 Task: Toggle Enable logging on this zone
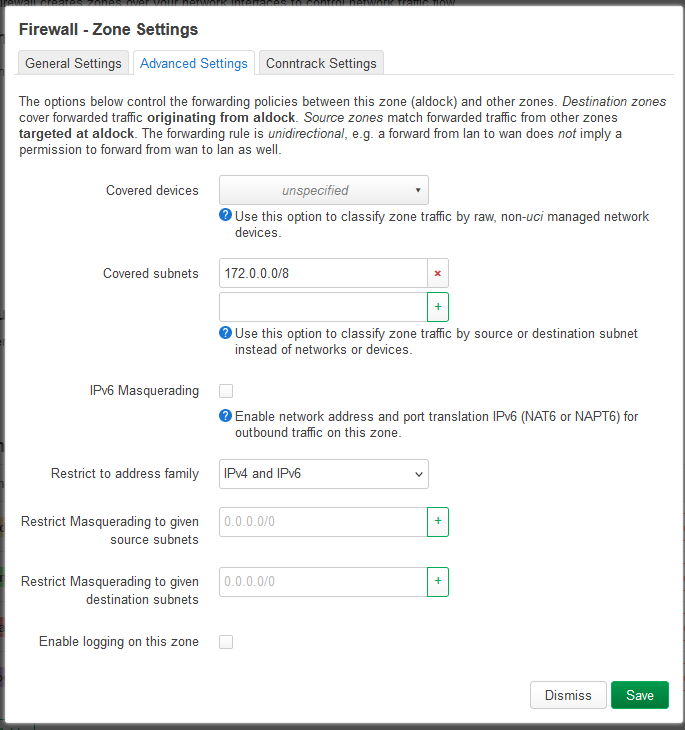click(226, 642)
